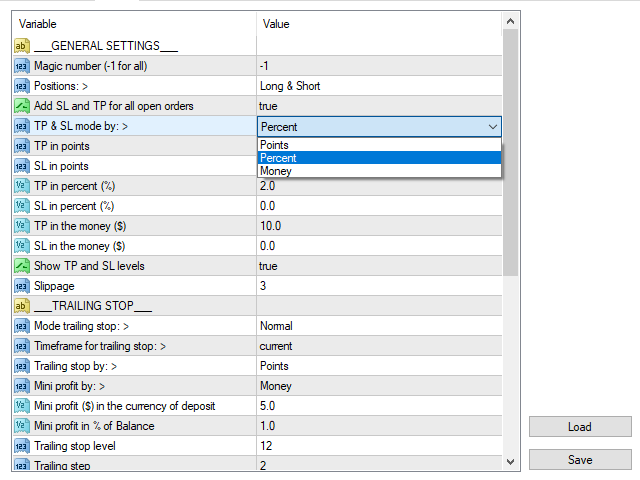Choose Points in the open dropdown list
This screenshot has height=480, width=640.
(x=379, y=145)
